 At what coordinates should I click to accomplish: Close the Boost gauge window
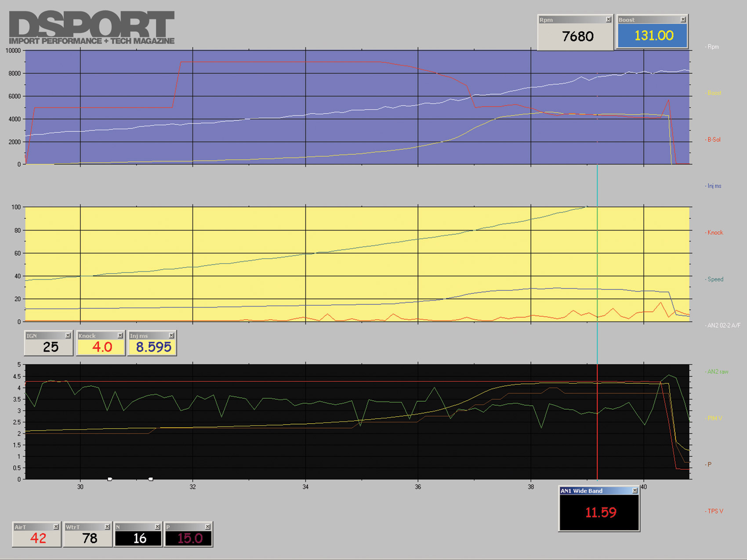(x=683, y=20)
